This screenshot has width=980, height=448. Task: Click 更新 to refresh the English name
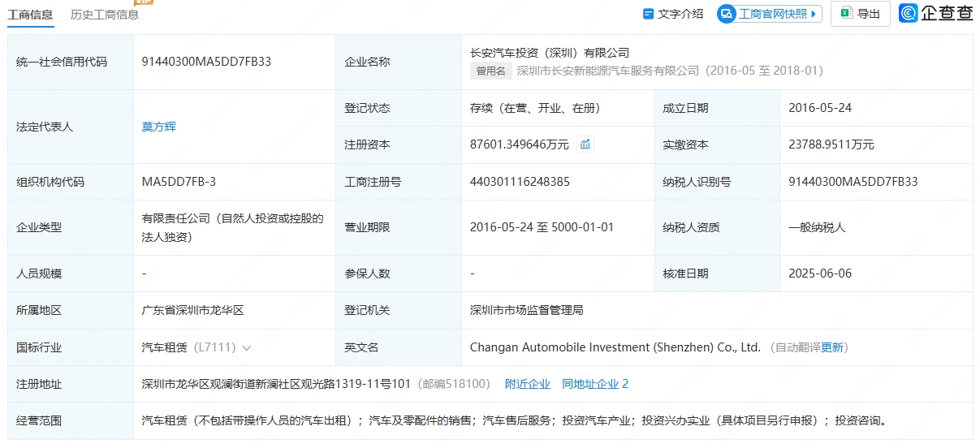(832, 347)
